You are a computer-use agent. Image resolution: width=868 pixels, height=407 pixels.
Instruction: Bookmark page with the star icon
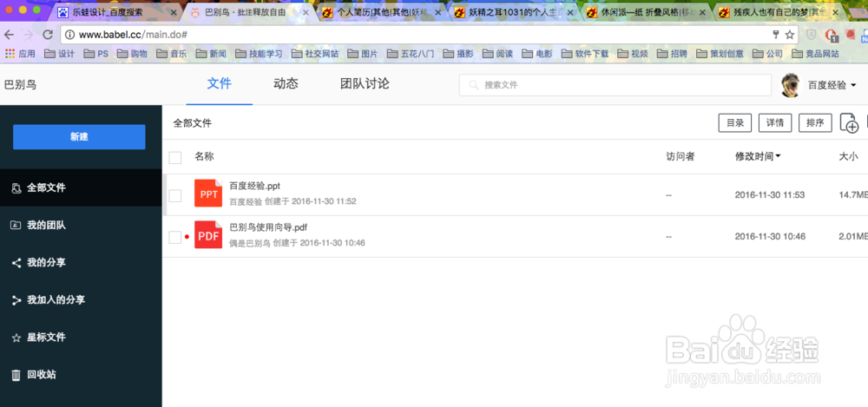790,35
